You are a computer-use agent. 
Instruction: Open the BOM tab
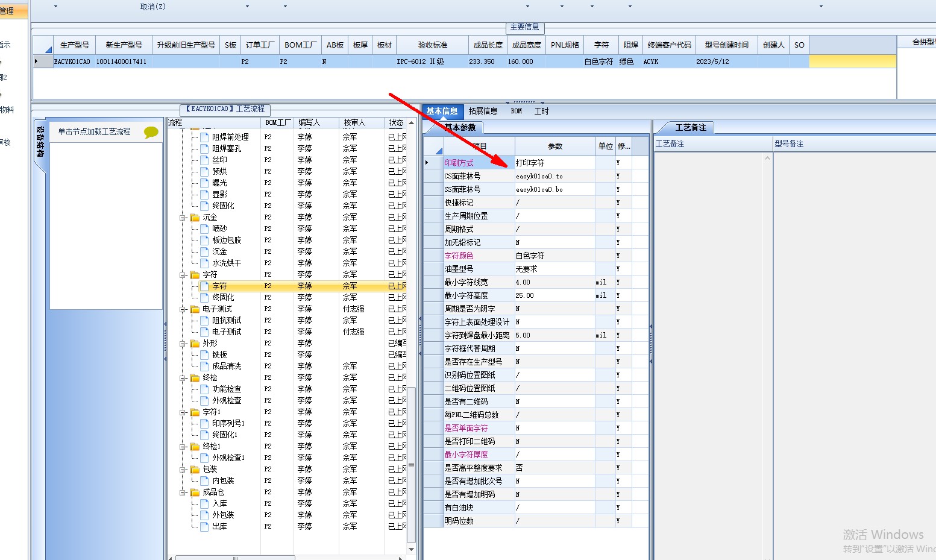(517, 111)
